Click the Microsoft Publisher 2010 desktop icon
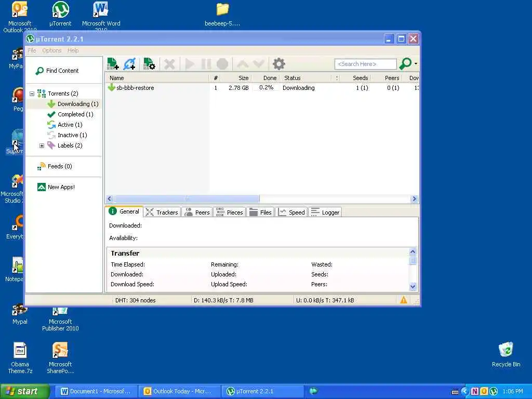This screenshot has width=532, height=399. (x=60, y=319)
